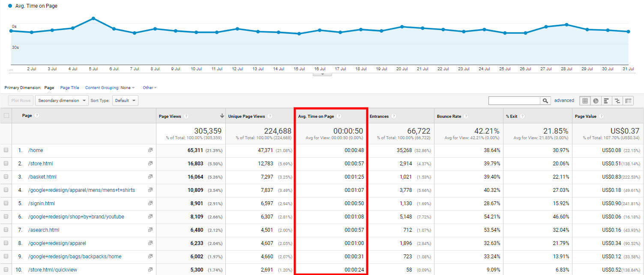
Task: Open /google+redesign/bags/backpacks/home page link
Action: point(75,257)
